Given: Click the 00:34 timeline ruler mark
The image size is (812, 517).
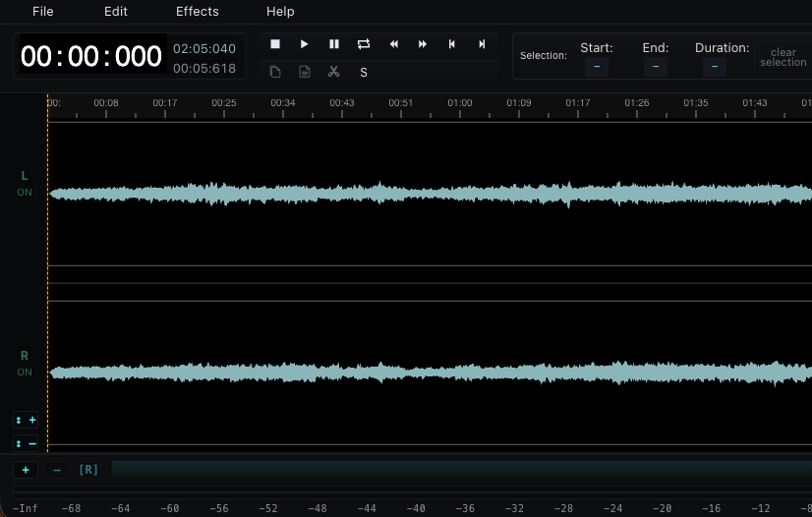Looking at the screenshot, I should pyautogui.click(x=283, y=103).
